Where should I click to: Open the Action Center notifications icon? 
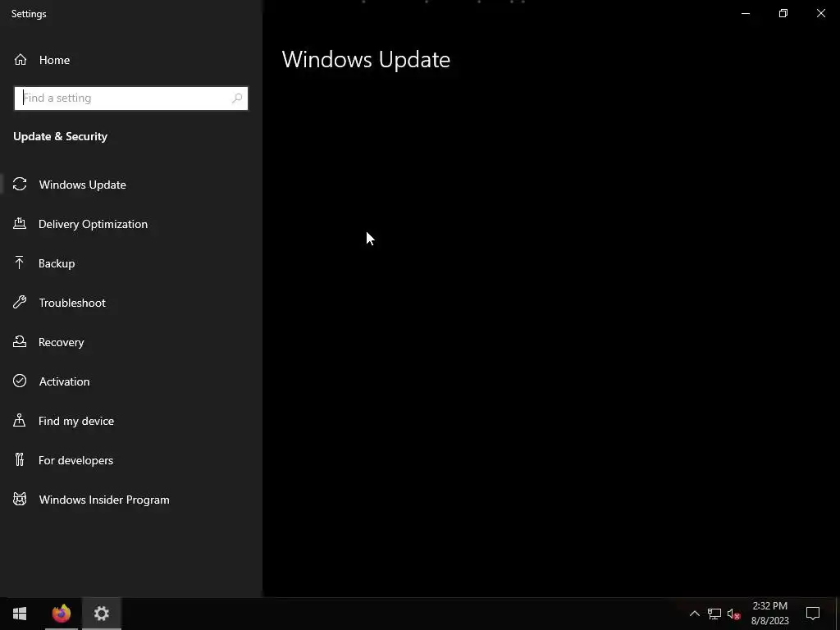(x=813, y=614)
